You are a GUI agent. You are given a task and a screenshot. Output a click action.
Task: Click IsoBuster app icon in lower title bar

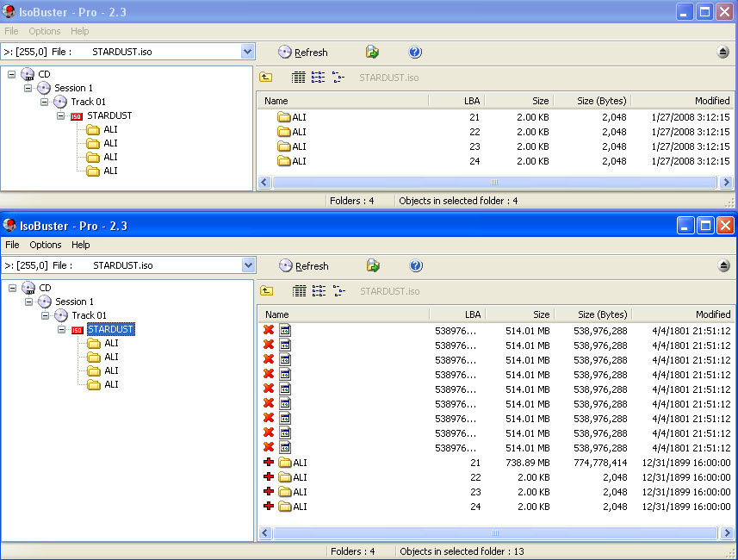click(9, 225)
